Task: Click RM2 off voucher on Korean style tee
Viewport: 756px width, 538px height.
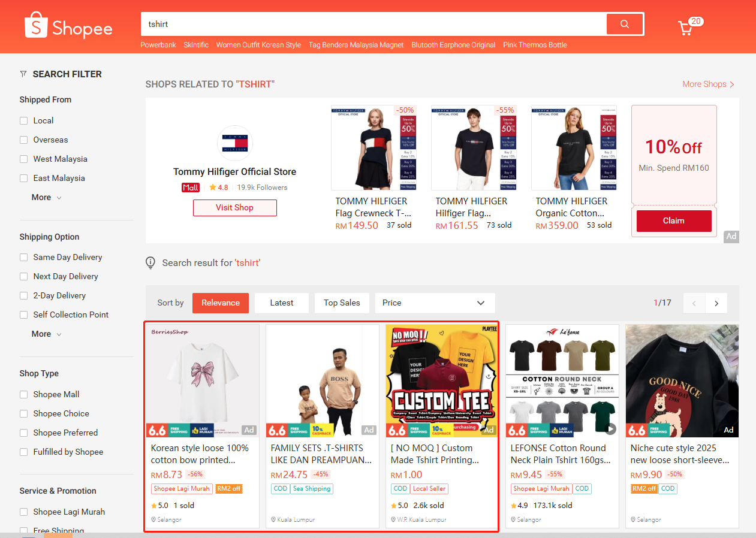Action: tap(228, 489)
